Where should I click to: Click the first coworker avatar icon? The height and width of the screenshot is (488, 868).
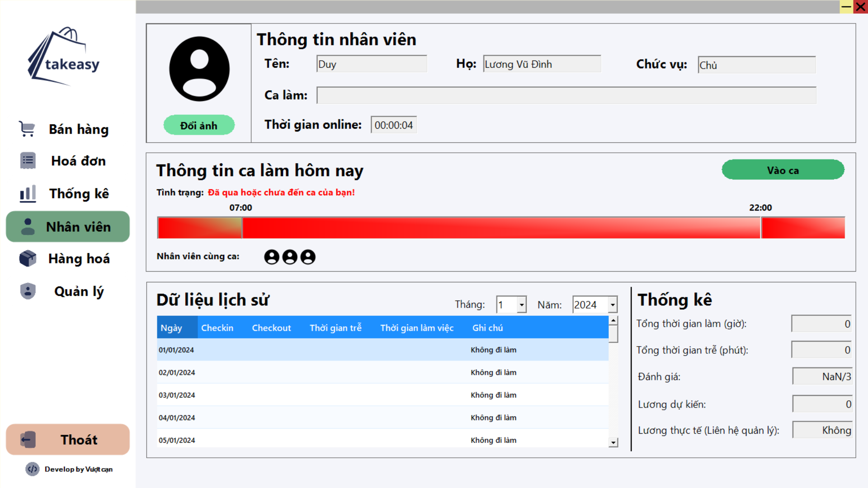click(271, 257)
